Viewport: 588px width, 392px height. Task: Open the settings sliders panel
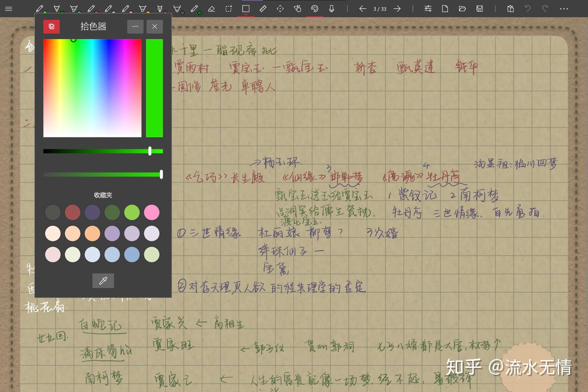point(428,9)
